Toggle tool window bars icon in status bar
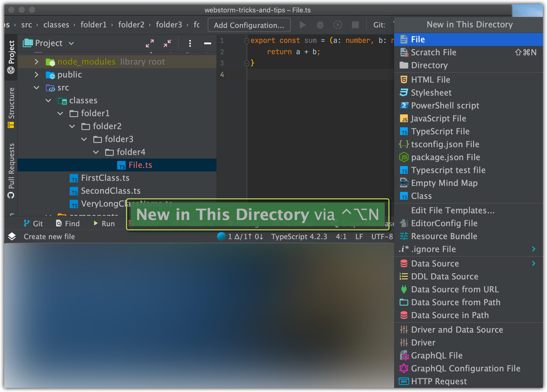This screenshot has height=392, width=547. (x=12, y=236)
